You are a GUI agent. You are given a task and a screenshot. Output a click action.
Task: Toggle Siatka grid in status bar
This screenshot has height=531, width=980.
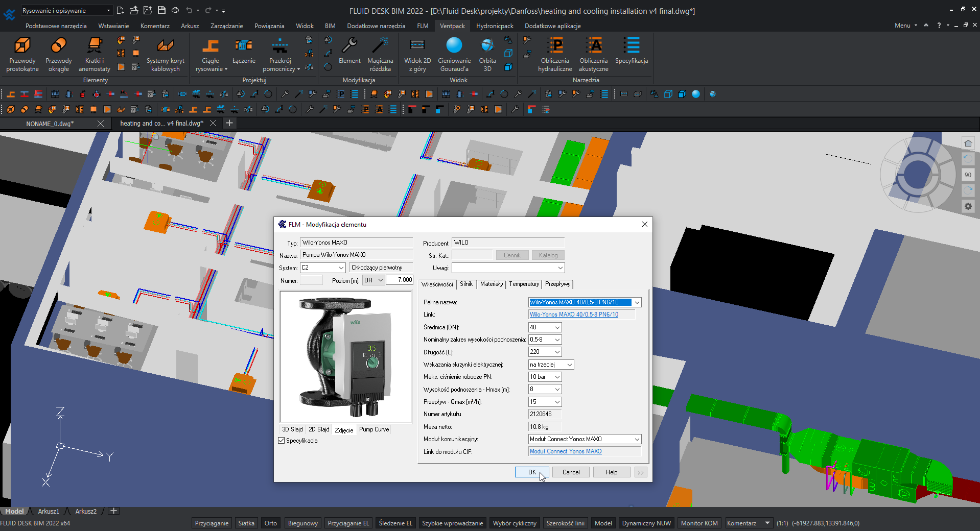pyautogui.click(x=246, y=523)
